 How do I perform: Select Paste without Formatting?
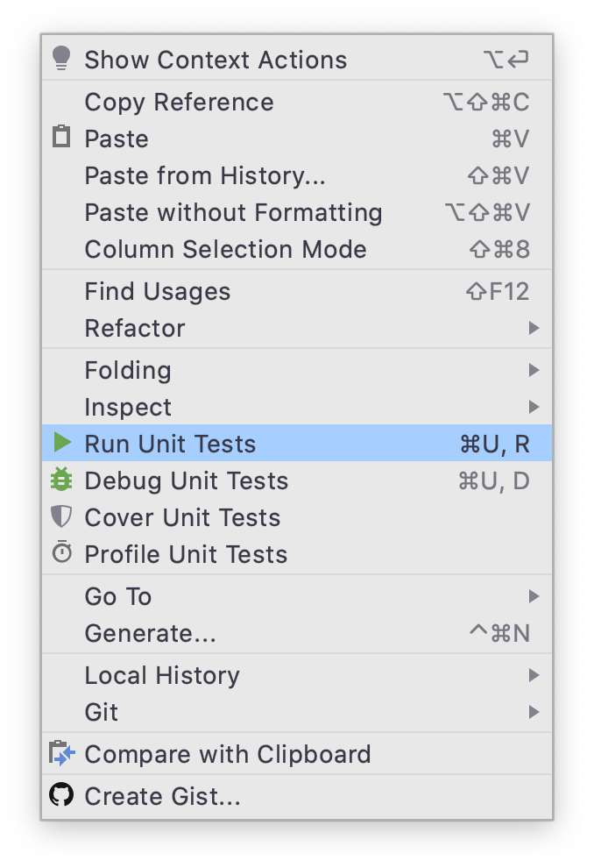[233, 212]
